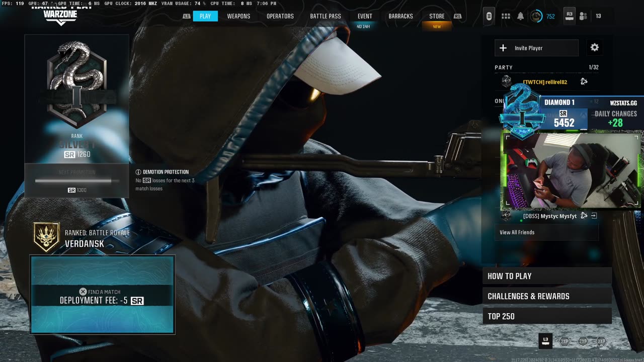Open the grid menu icon
The image size is (644, 362).
click(506, 16)
